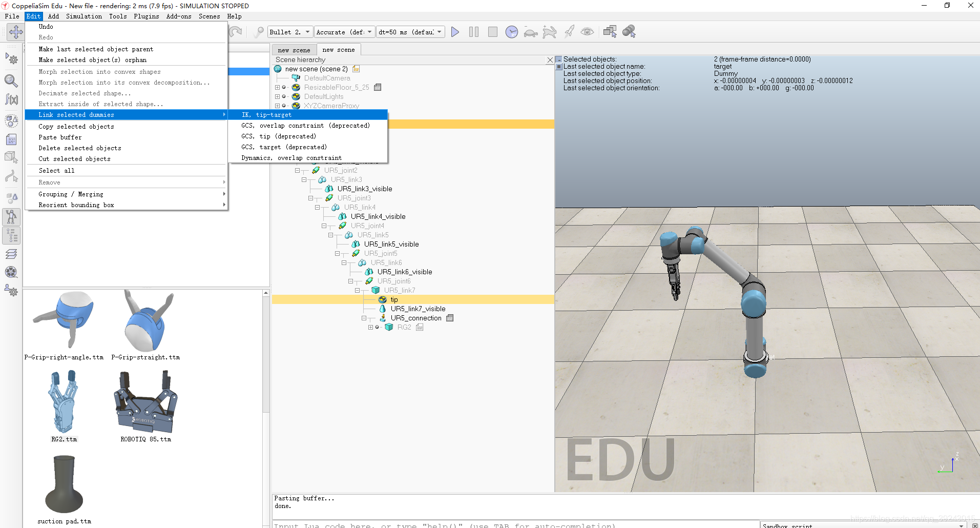Image resolution: width=980 pixels, height=528 pixels.
Task: Open scripts dialog icon in sidebar
Action: (11, 139)
